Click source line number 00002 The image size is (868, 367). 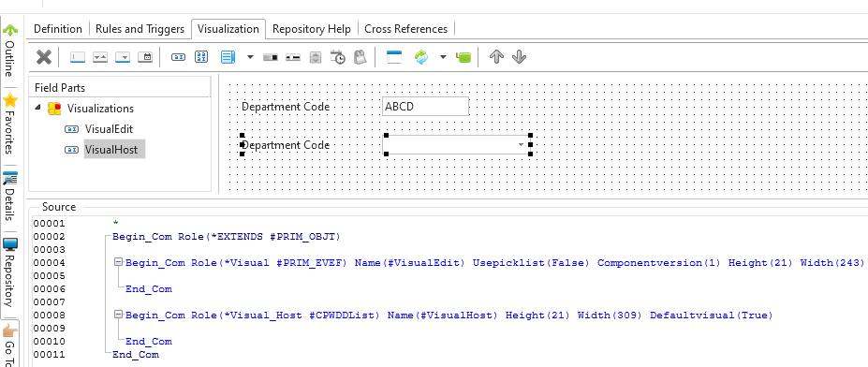tap(49, 237)
